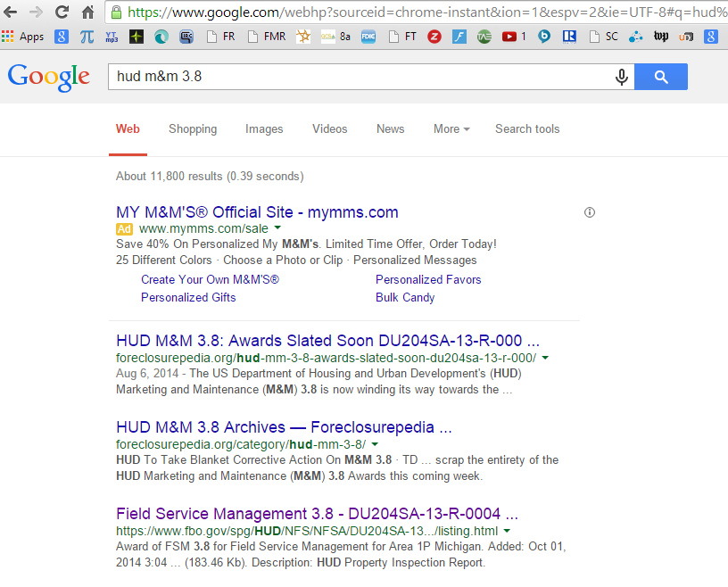Open the YT mp3 bookmark
This screenshot has height=587, width=728.
coord(112,37)
